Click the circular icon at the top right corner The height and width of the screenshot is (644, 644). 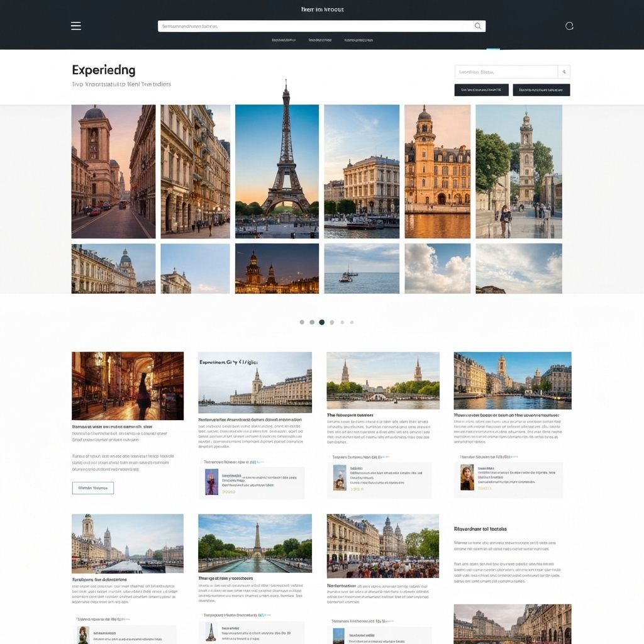tap(569, 26)
